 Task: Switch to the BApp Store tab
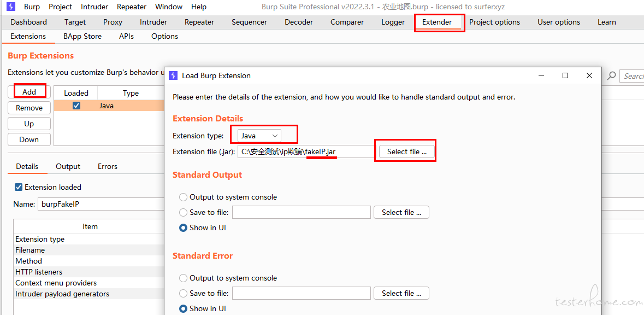(x=82, y=36)
